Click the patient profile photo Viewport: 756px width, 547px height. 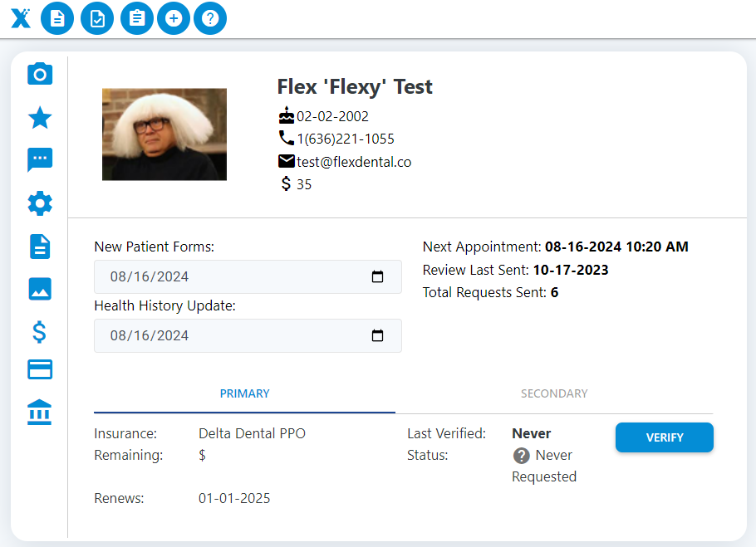tap(164, 134)
